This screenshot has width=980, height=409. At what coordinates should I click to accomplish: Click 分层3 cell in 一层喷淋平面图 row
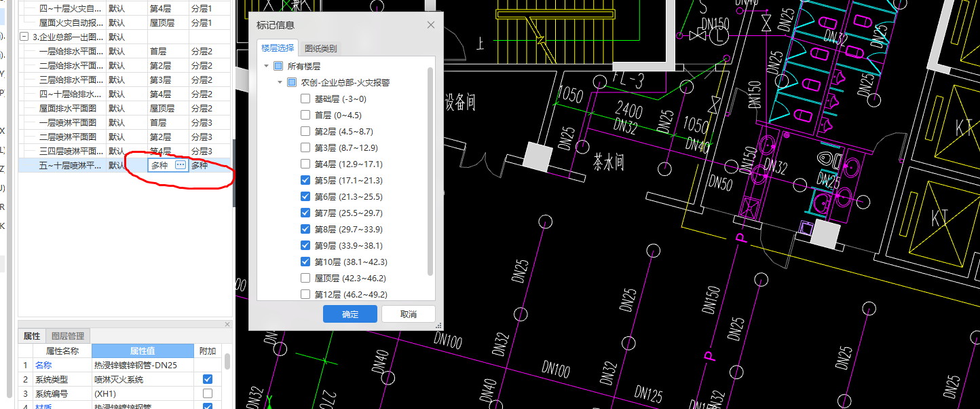click(x=209, y=122)
